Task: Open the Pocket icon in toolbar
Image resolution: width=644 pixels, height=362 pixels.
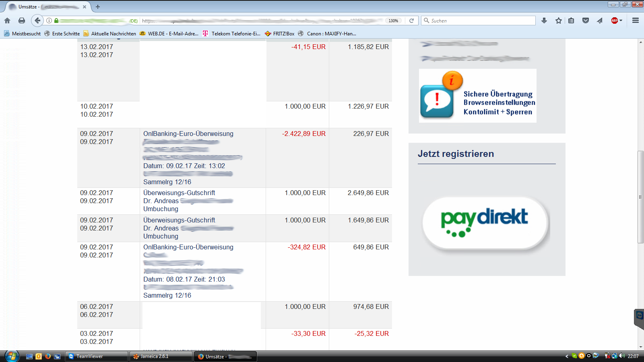Action: (x=586, y=21)
